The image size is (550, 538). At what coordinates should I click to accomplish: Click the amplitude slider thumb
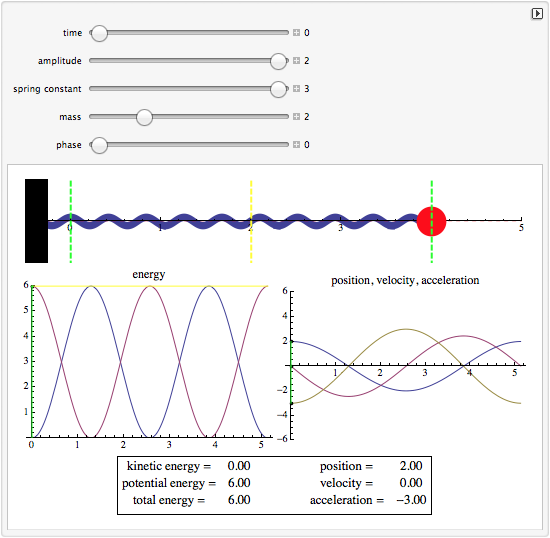pos(279,61)
